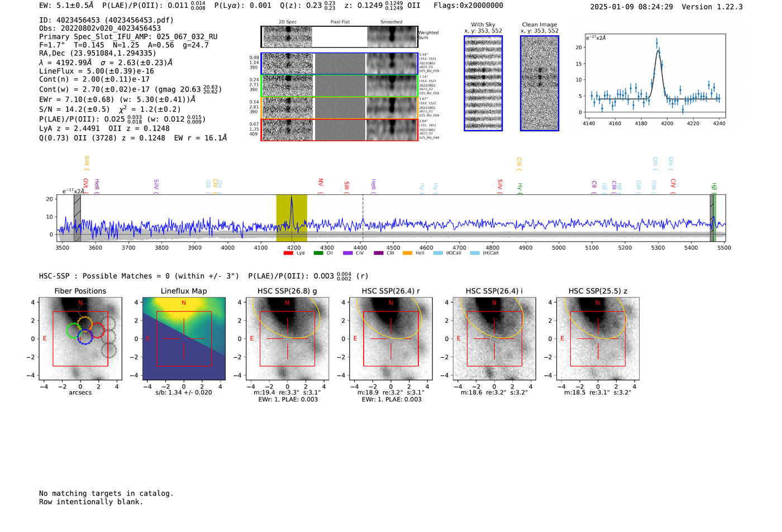782x532 pixels.
Task: Click the m:18.5 re:3.1" s:3.2" caption
Action: [598, 392]
